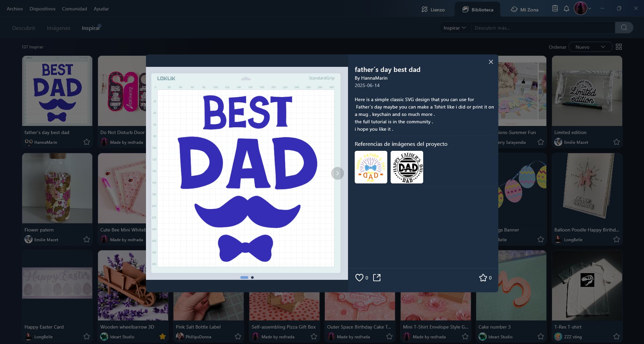This screenshot has width=644, height=344.
Task: Click the search magnifier button
Action: coord(624,28)
